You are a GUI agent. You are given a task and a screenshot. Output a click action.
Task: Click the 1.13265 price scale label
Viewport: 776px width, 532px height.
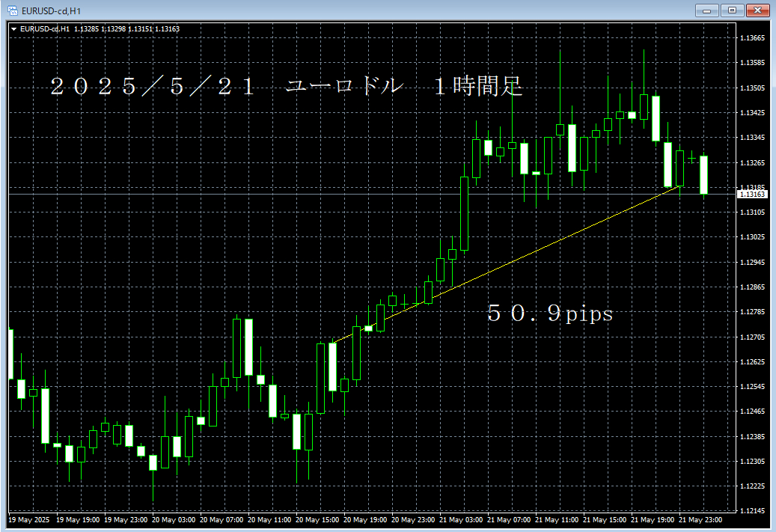(752, 163)
